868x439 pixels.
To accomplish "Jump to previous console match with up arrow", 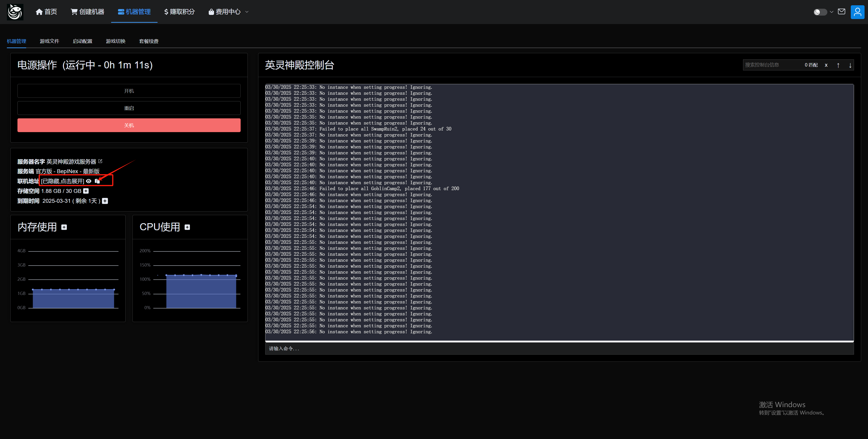I will coord(838,65).
